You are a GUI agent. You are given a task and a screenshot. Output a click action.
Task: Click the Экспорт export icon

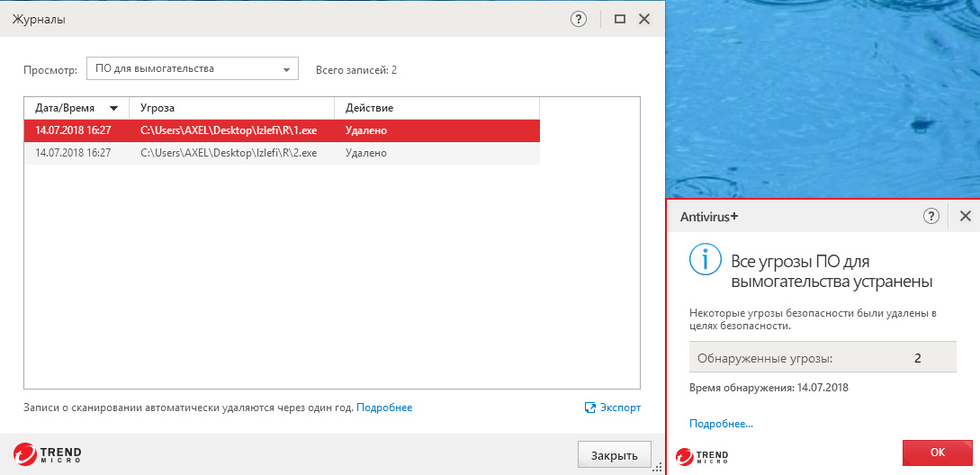[x=589, y=408]
